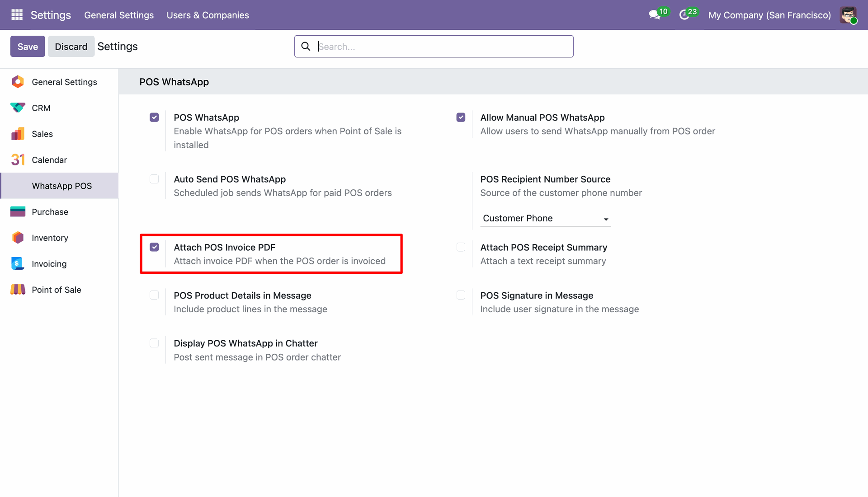The image size is (868, 497).
Task: Go to the Invoicing settings section
Action: pyautogui.click(x=59, y=264)
